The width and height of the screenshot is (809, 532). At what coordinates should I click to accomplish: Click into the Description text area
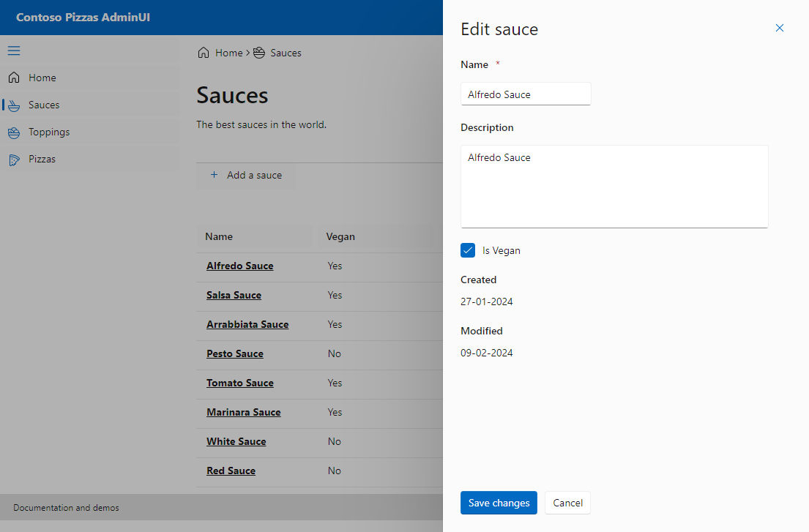(x=614, y=187)
